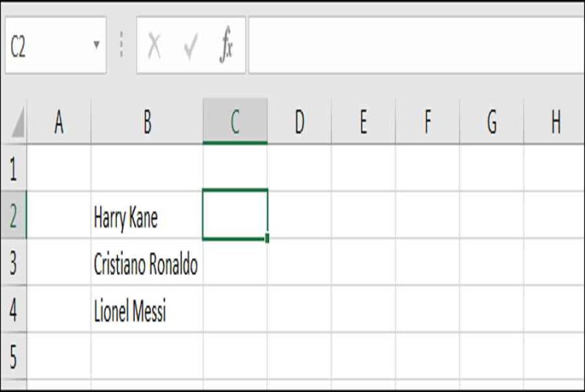Click the Enter checkmark icon in formula bar
Viewport: 585px width, 392px height.
pos(191,46)
